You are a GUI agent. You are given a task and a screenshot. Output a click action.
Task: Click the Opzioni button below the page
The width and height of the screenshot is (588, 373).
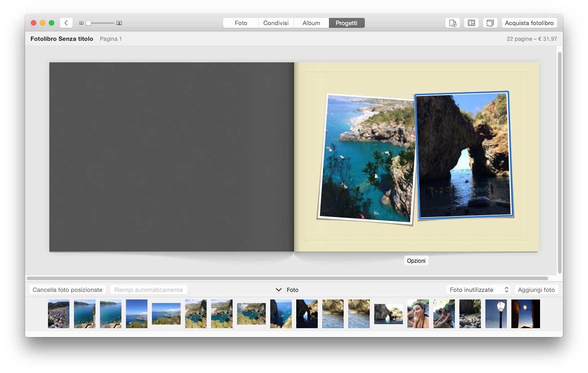(x=416, y=260)
